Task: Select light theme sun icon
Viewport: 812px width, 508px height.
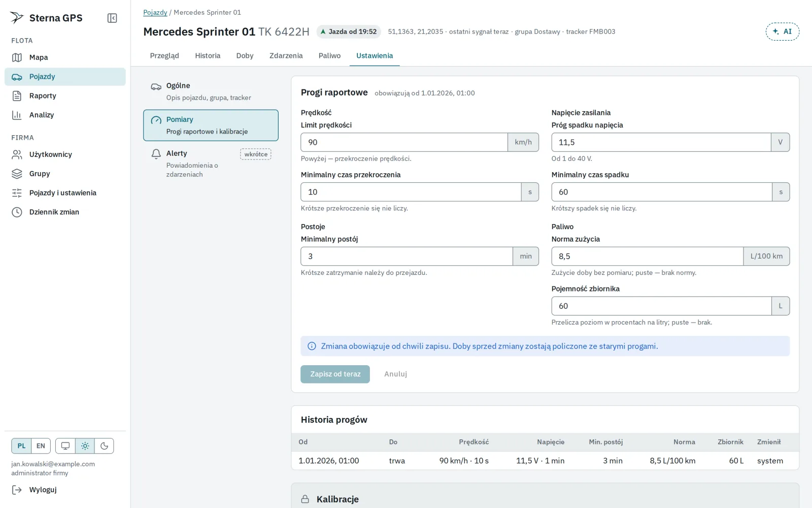Action: [85, 446]
